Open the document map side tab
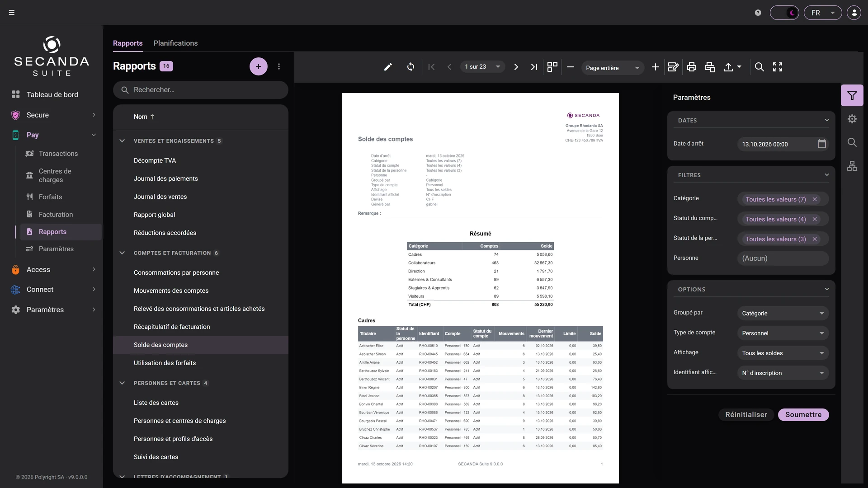The height and width of the screenshot is (488, 868). (x=852, y=166)
